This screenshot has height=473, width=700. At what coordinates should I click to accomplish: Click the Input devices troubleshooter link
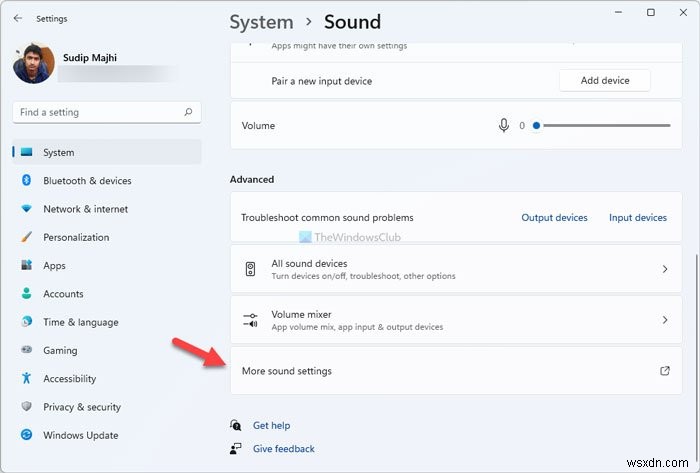(x=637, y=217)
